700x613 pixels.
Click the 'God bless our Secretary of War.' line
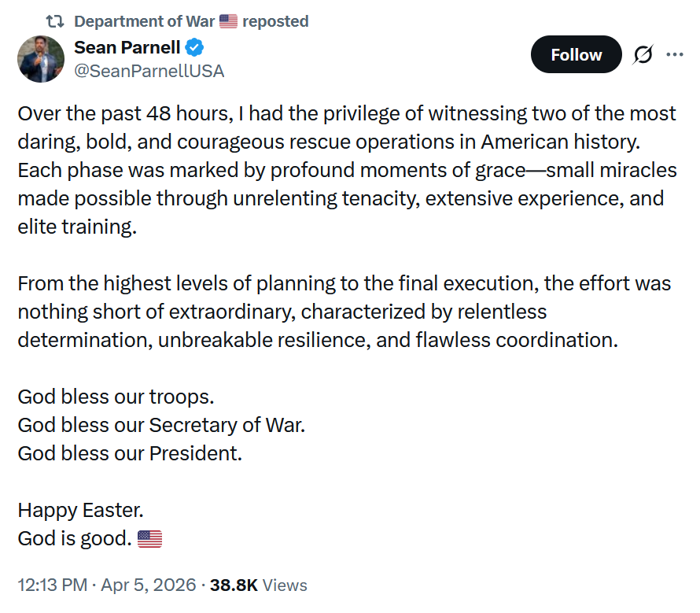click(x=161, y=425)
